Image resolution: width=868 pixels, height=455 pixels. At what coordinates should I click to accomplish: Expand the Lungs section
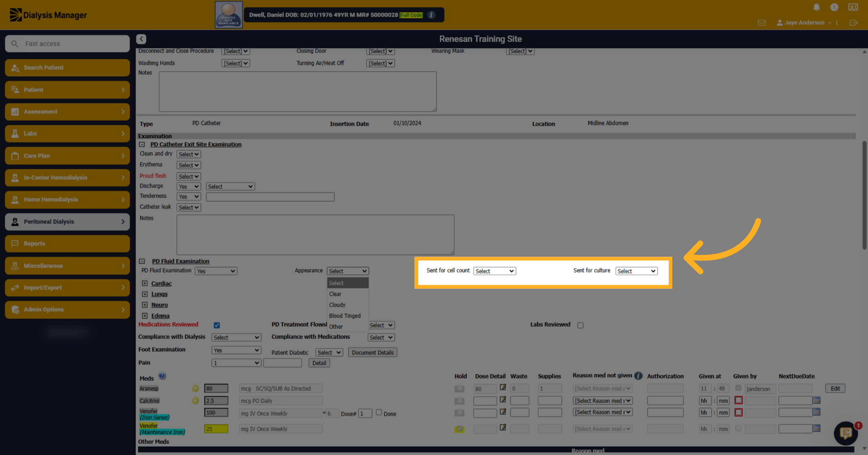[145, 294]
